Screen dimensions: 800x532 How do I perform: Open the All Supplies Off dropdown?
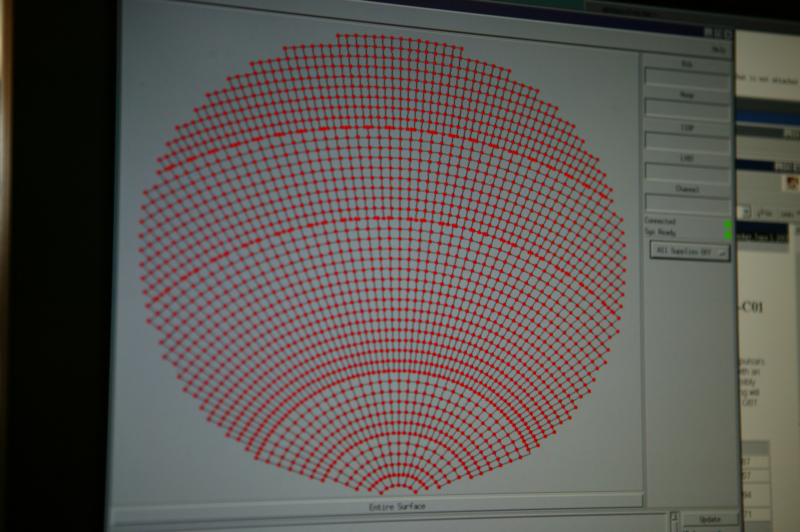[690, 251]
